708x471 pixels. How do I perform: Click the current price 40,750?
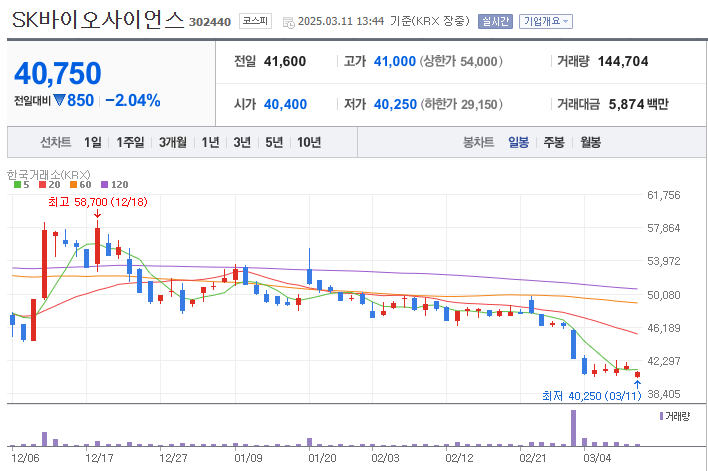coord(58,73)
